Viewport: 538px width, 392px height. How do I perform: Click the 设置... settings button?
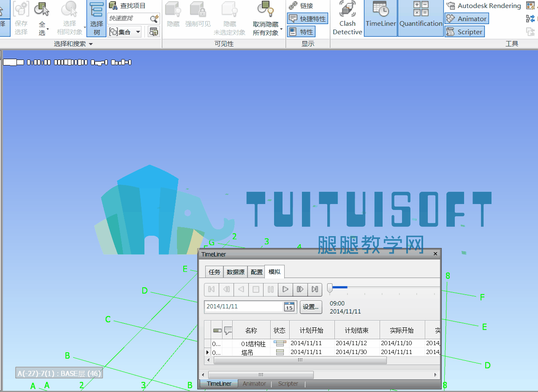pyautogui.click(x=311, y=307)
